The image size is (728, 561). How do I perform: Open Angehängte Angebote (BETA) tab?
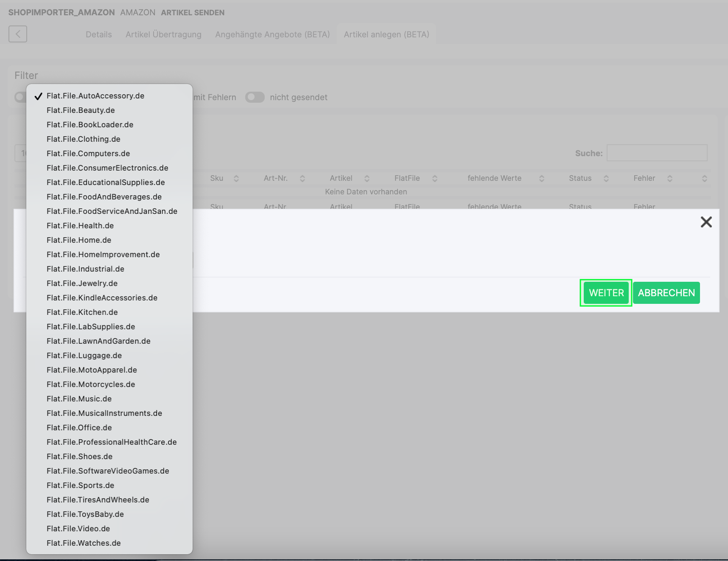click(x=272, y=34)
